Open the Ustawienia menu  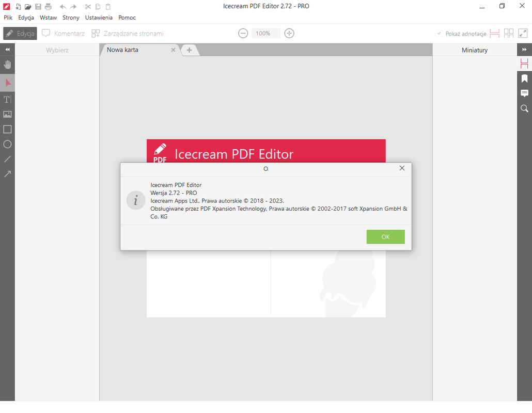[99, 18]
